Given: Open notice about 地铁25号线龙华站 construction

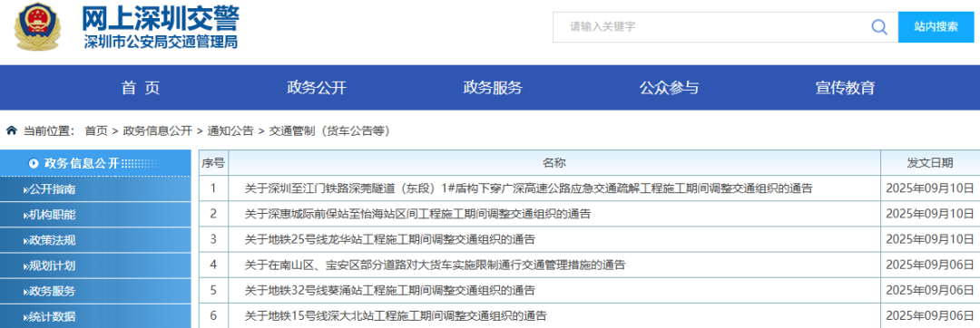Looking at the screenshot, I should 389,239.
